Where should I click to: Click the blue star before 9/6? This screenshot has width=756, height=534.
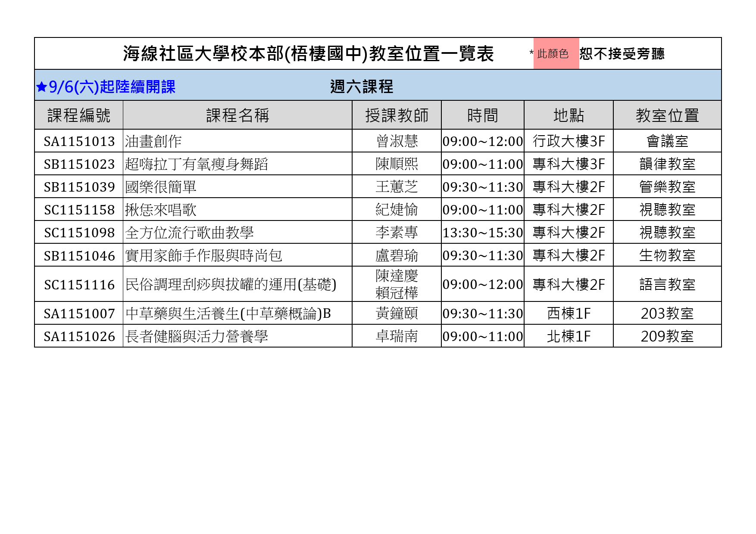click(41, 87)
